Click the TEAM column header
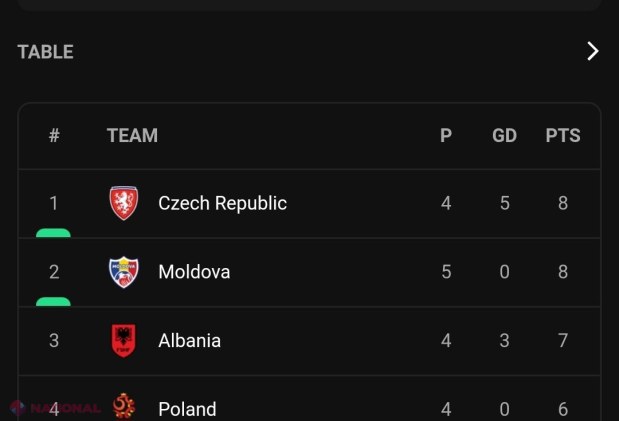619x421 pixels. click(x=132, y=135)
